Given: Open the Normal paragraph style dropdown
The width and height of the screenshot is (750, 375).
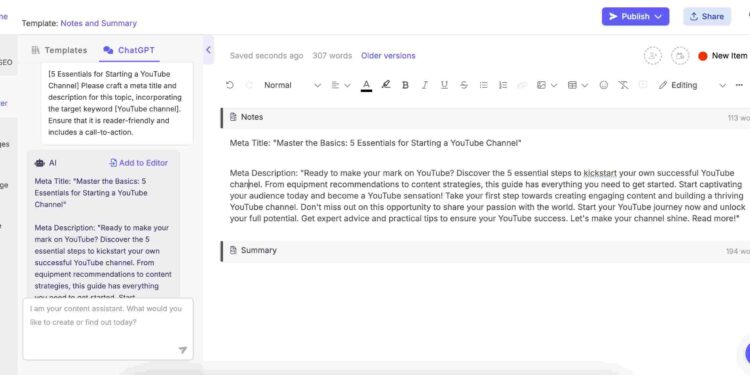Looking at the screenshot, I should pos(292,85).
